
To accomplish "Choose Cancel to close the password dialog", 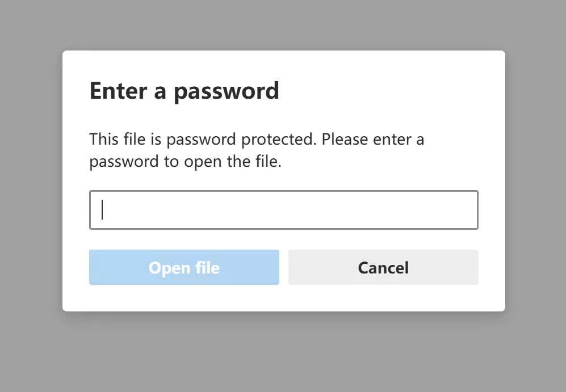I will coord(383,267).
